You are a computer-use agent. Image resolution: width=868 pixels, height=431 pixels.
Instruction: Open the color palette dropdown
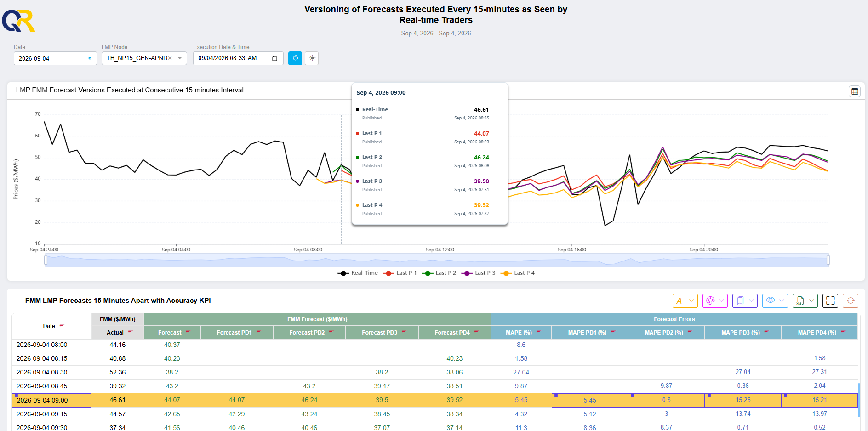[x=715, y=301]
